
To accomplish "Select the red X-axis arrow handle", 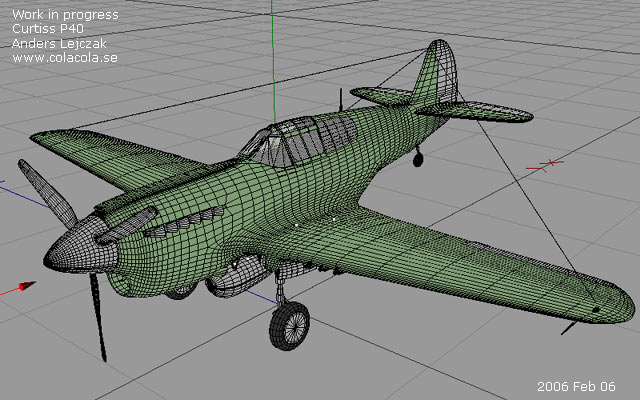I will (27, 286).
